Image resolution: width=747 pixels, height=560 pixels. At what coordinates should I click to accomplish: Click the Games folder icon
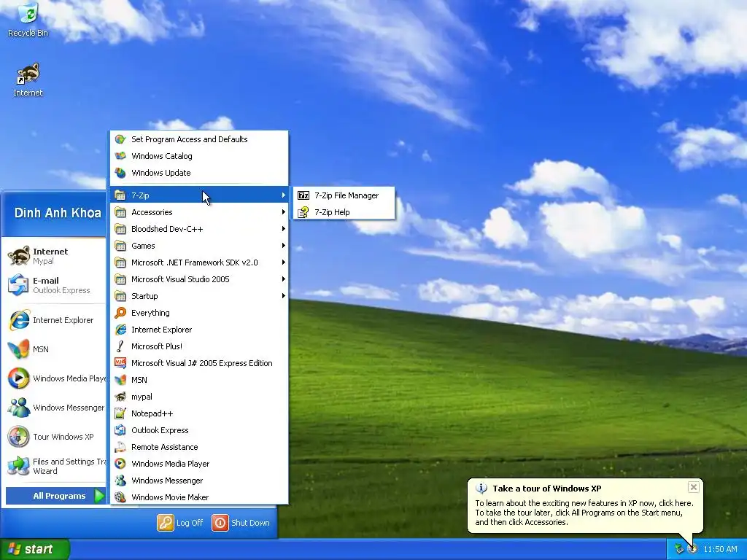coord(120,246)
